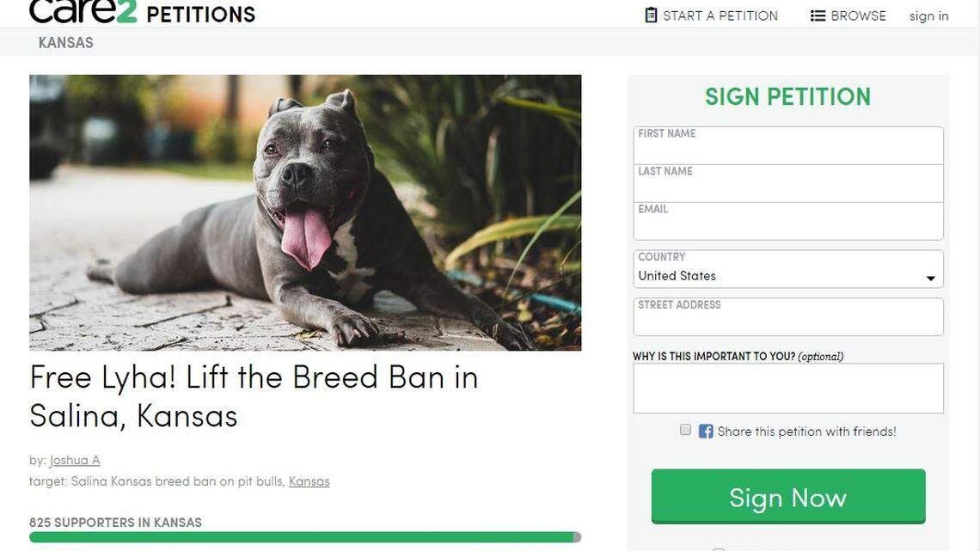Image resolution: width=980 pixels, height=551 pixels.
Task: Click the Sign Now button
Action: [x=787, y=497]
